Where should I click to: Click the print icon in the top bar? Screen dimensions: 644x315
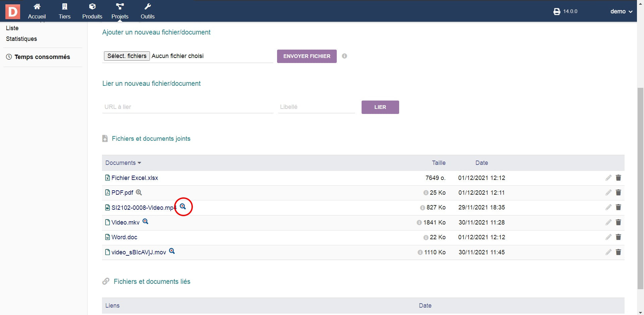click(556, 12)
